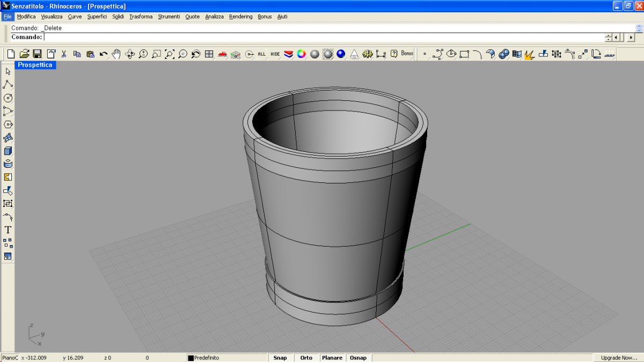
Task: Click the Upgrade Now button
Action: [x=619, y=358]
